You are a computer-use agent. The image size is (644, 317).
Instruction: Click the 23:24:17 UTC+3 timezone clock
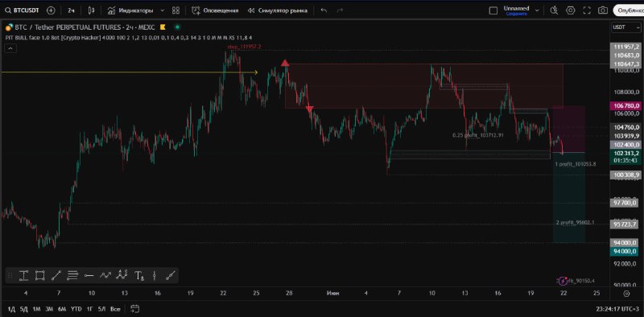point(617,309)
